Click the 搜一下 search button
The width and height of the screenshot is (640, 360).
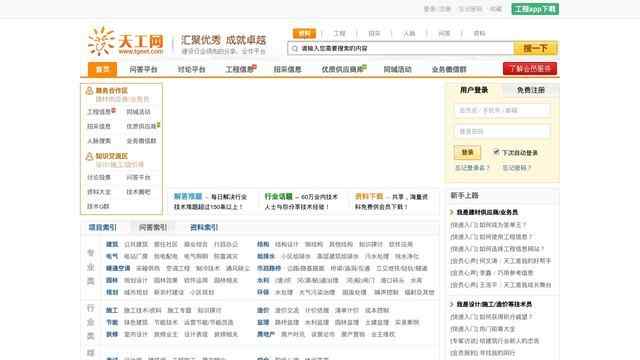(536, 49)
